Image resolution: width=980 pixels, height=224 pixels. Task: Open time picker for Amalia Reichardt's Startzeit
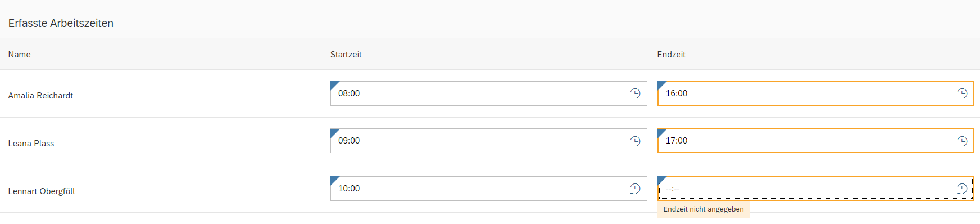635,93
